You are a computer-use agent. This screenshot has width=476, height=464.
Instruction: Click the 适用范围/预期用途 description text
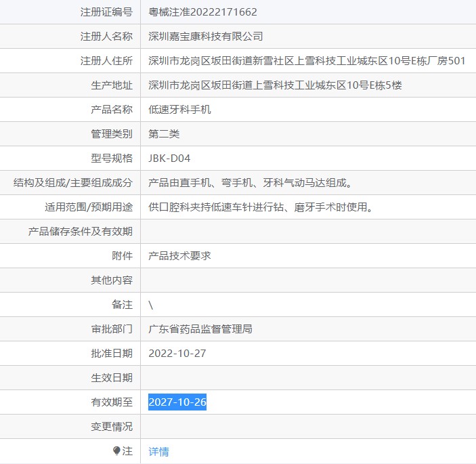(261, 207)
